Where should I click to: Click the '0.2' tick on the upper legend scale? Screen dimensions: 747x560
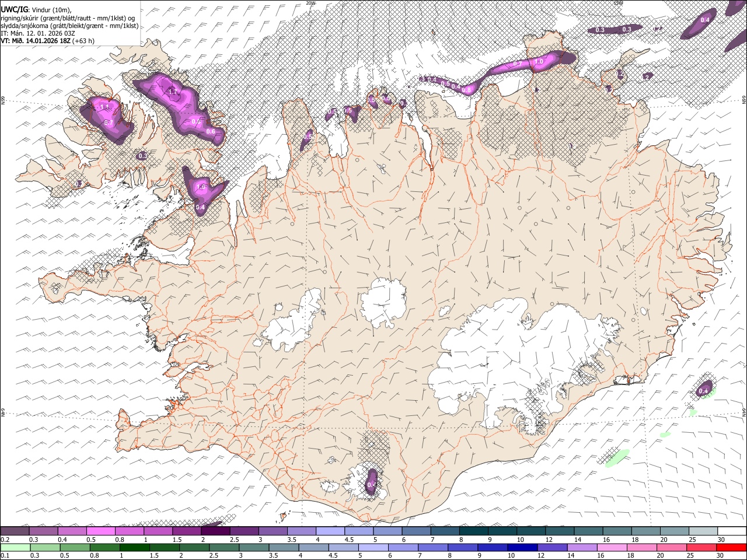pos(5,540)
